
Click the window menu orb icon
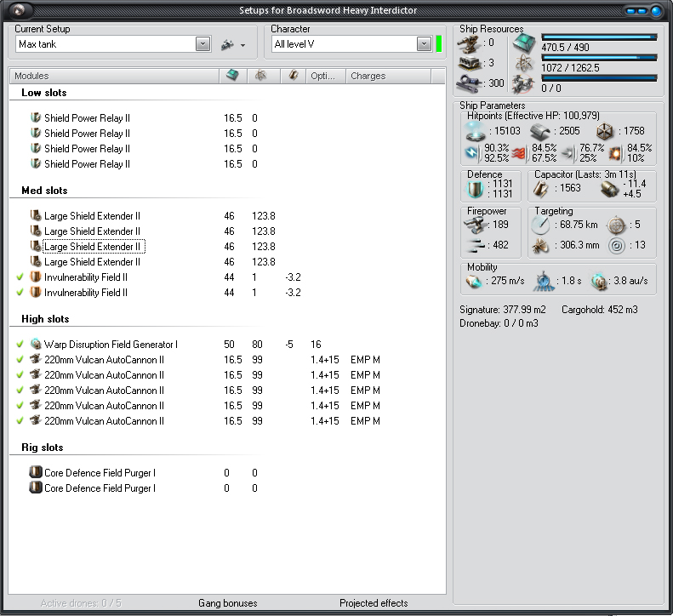point(20,10)
